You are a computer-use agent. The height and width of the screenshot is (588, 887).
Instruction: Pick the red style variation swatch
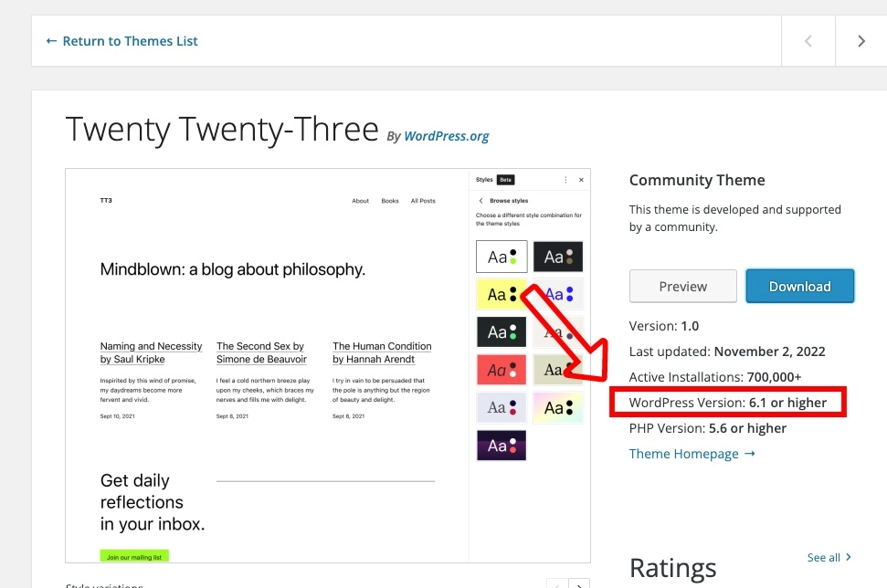click(502, 370)
